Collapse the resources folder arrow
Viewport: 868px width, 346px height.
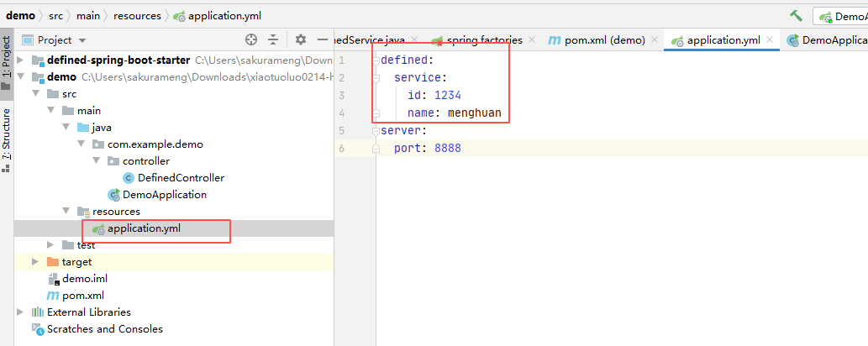pyautogui.click(x=66, y=212)
